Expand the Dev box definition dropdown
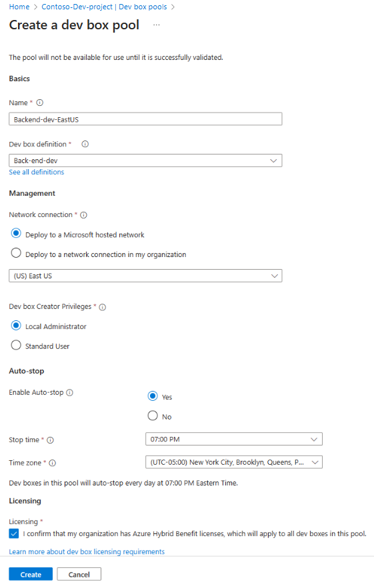 coord(145,160)
